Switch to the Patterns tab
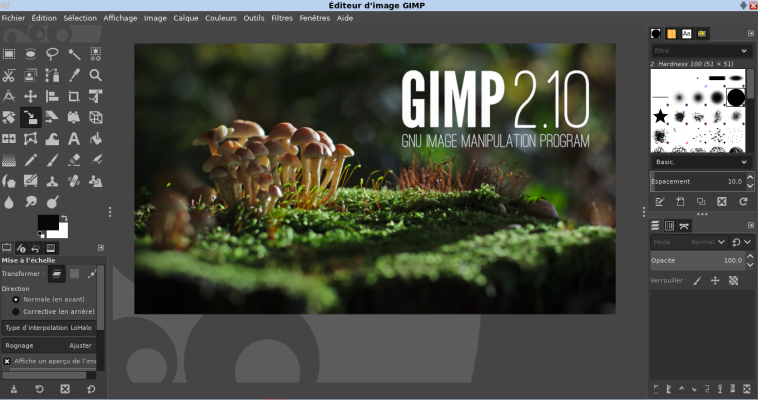Screen dimensions: 758x400 671,33
